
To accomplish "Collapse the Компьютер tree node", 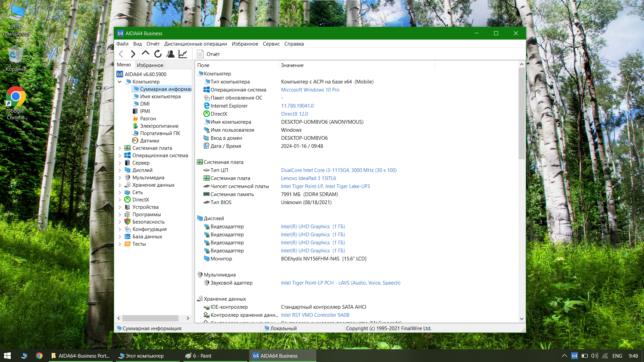I will pyautogui.click(x=120, y=82).
